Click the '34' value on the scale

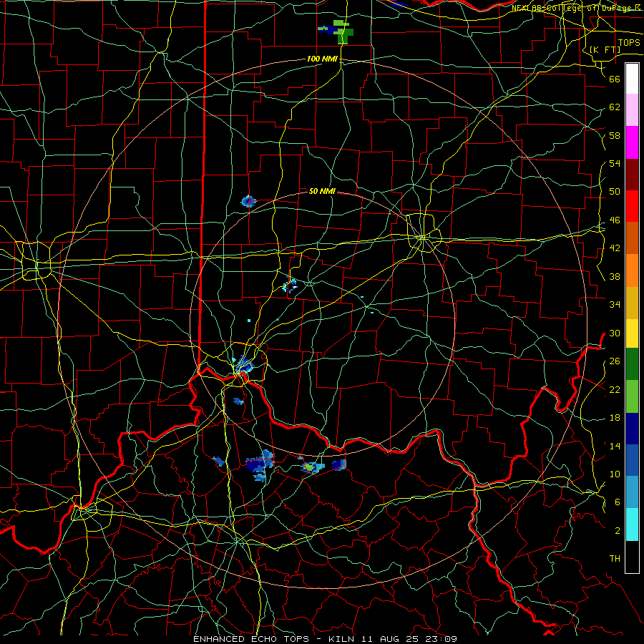[x=615, y=305]
